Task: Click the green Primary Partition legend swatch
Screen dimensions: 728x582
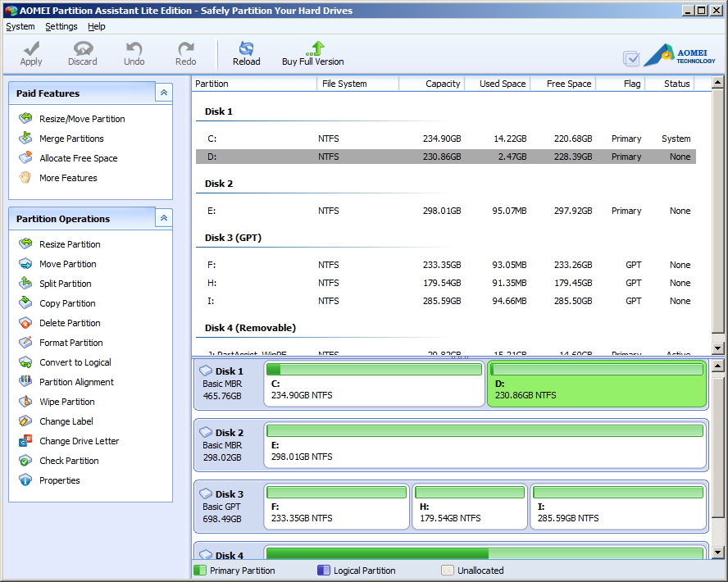Action: (200, 571)
